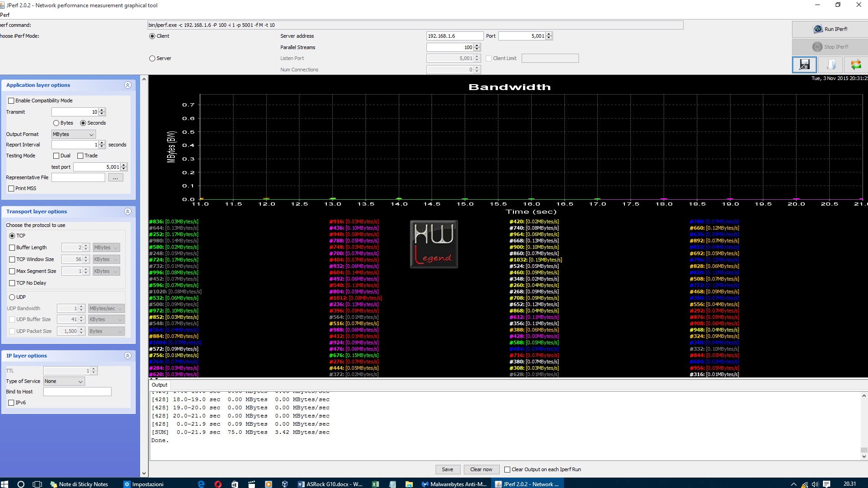Open Microsoft Edge from the taskbar
The height and width of the screenshot is (488, 868).
(x=201, y=484)
